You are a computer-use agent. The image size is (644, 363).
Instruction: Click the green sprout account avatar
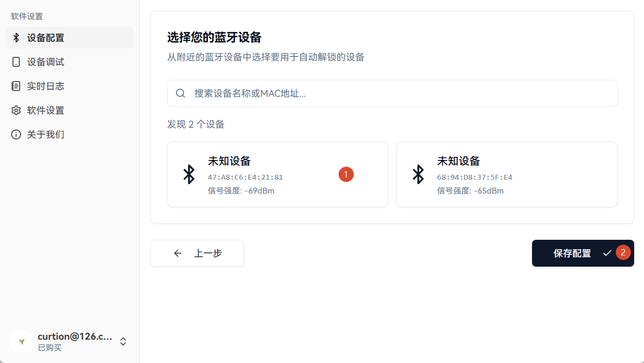[x=21, y=341]
